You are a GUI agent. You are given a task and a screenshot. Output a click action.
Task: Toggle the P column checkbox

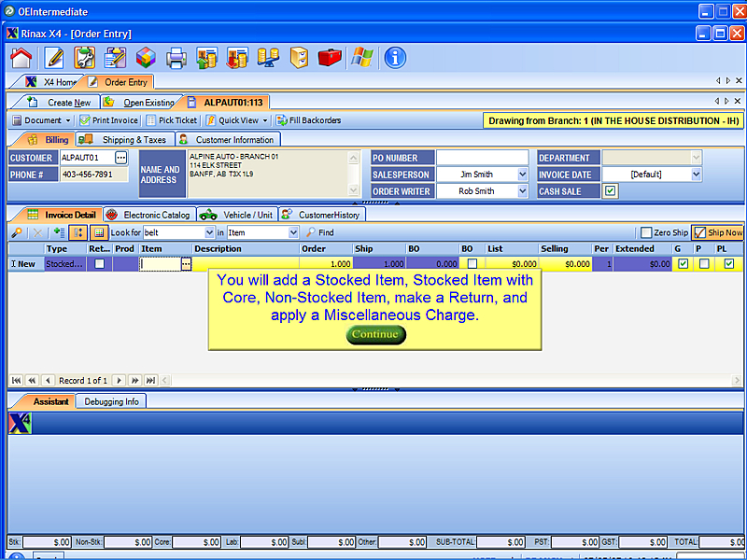[704, 264]
